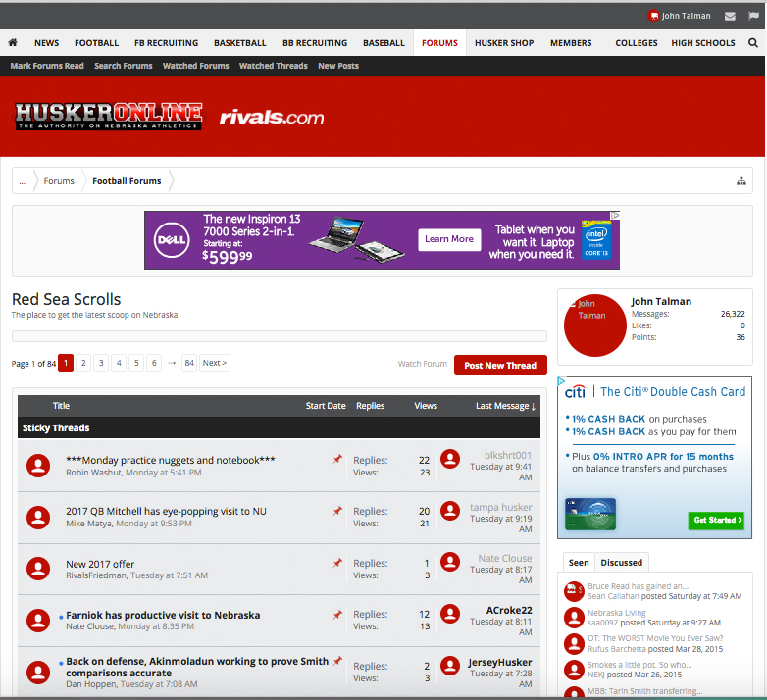Click page 1 current page button
Image resolution: width=767 pixels, height=700 pixels.
tap(66, 363)
